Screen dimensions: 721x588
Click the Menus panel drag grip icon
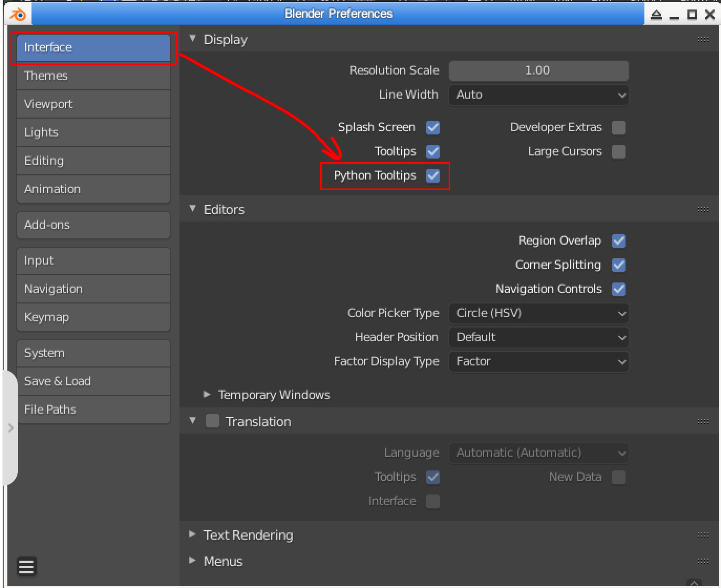click(703, 561)
